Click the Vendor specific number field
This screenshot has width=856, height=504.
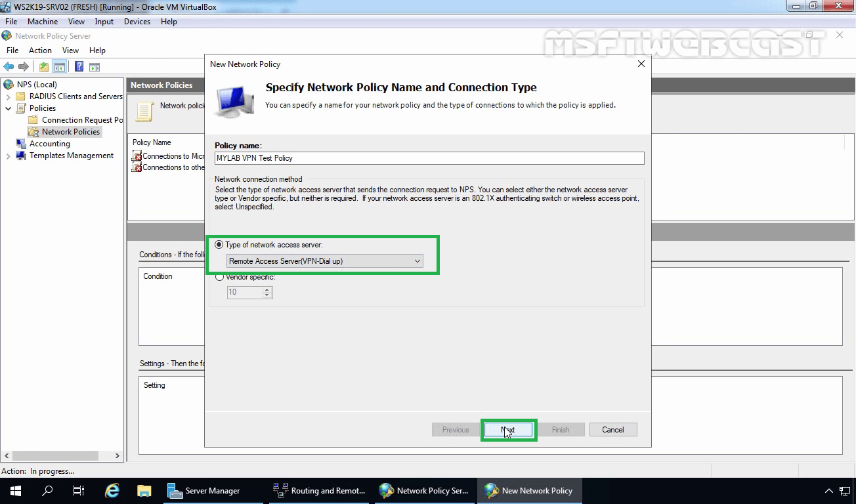point(245,293)
